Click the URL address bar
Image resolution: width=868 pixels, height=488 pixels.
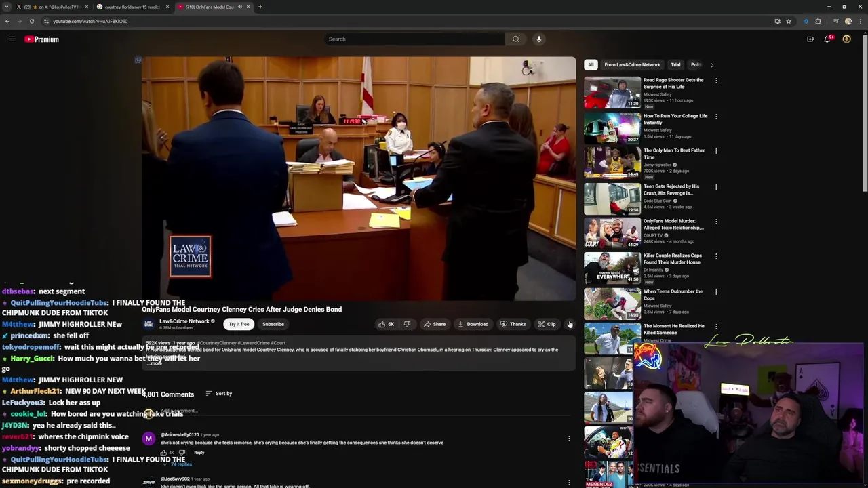(x=407, y=21)
